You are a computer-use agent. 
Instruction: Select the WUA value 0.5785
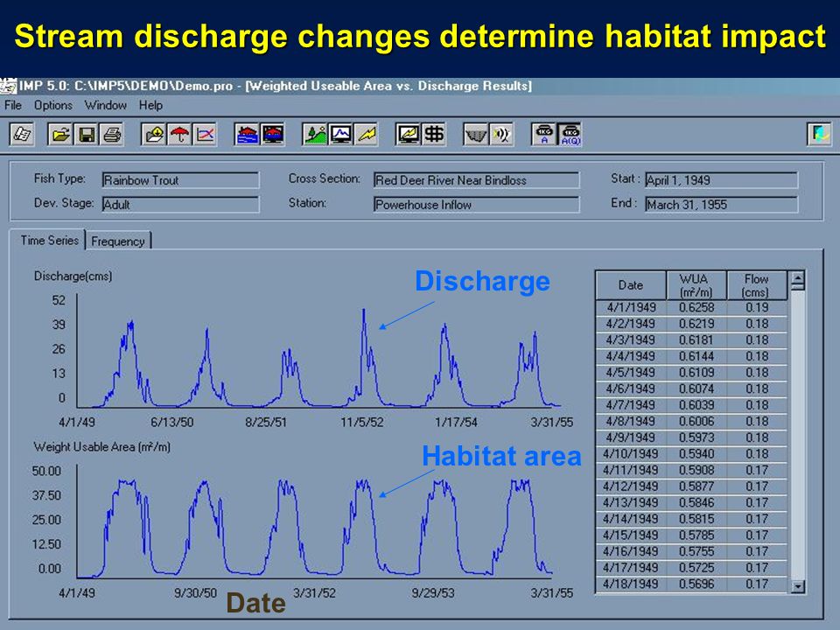(x=696, y=535)
